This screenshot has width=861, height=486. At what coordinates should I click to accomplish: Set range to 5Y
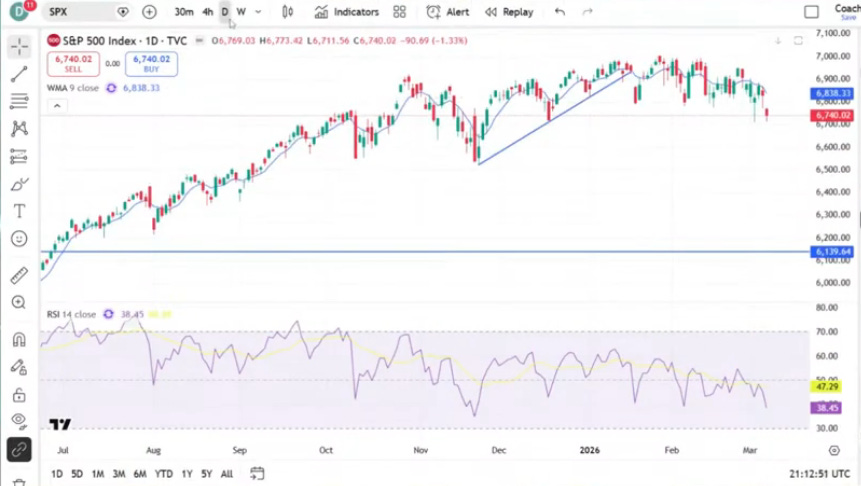(x=206, y=473)
